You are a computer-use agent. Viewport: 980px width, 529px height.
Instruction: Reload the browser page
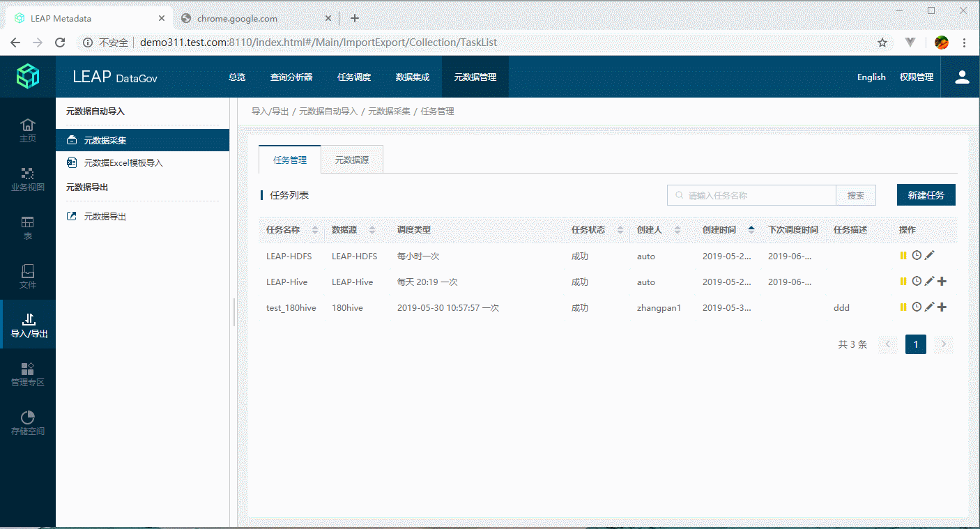[60, 43]
